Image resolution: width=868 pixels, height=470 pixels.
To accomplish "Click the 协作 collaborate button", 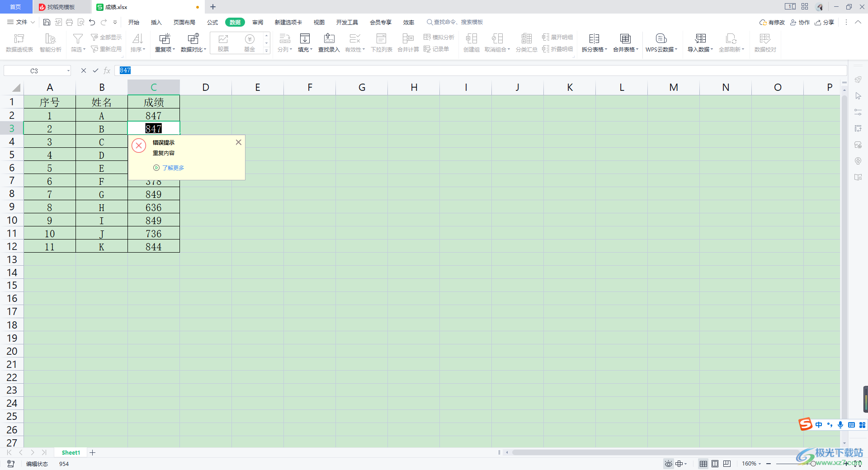I will point(800,22).
